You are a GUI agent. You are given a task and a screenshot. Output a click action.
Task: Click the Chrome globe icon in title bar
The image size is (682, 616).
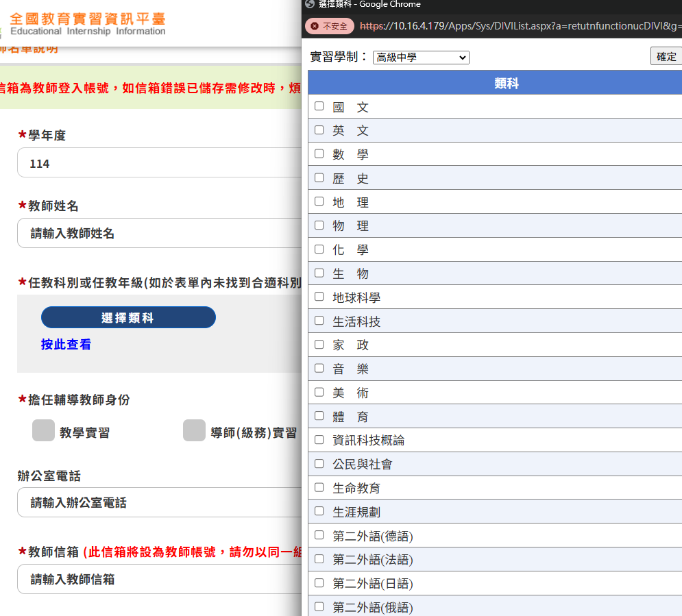pyautogui.click(x=310, y=4)
